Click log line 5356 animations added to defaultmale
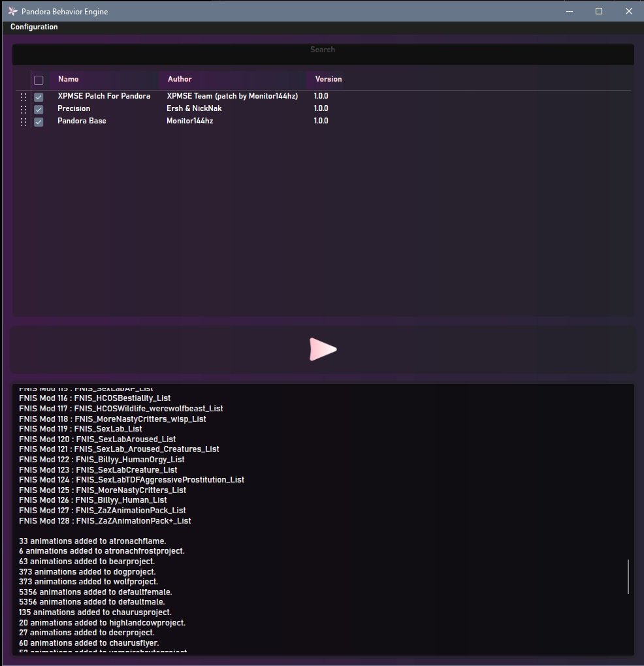 click(91, 602)
